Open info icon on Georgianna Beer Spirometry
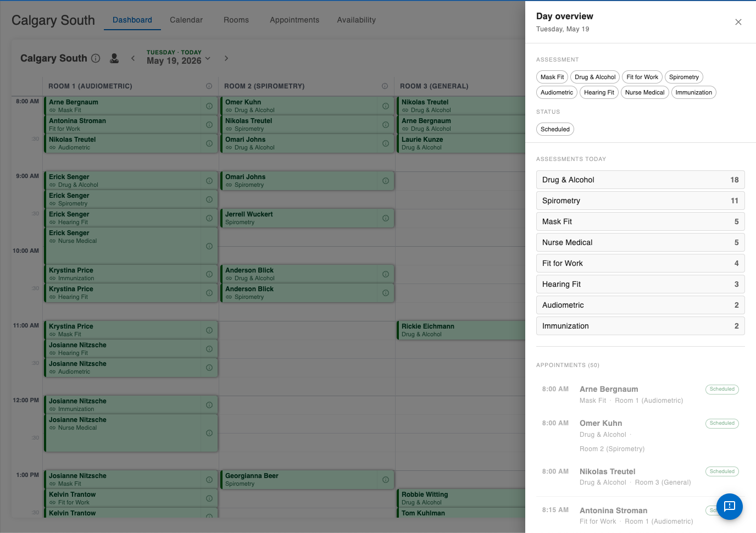This screenshot has height=533, width=756. pos(386,480)
